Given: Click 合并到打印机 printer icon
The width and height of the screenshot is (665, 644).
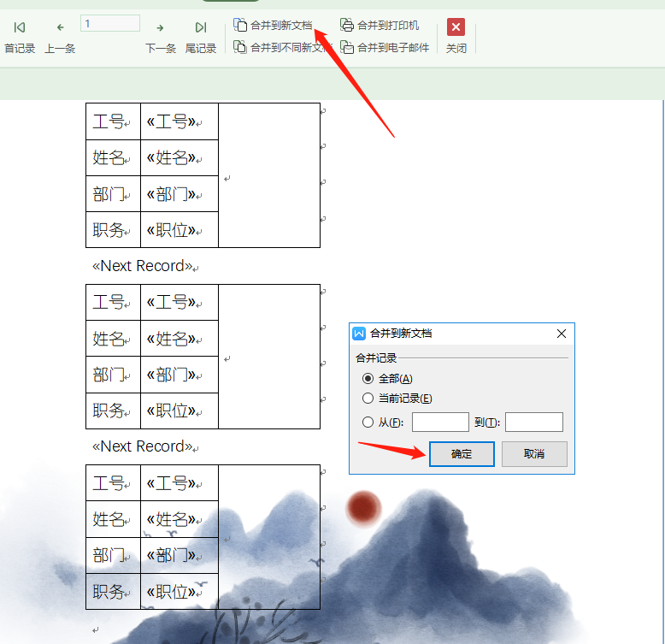Looking at the screenshot, I should pyautogui.click(x=346, y=25).
